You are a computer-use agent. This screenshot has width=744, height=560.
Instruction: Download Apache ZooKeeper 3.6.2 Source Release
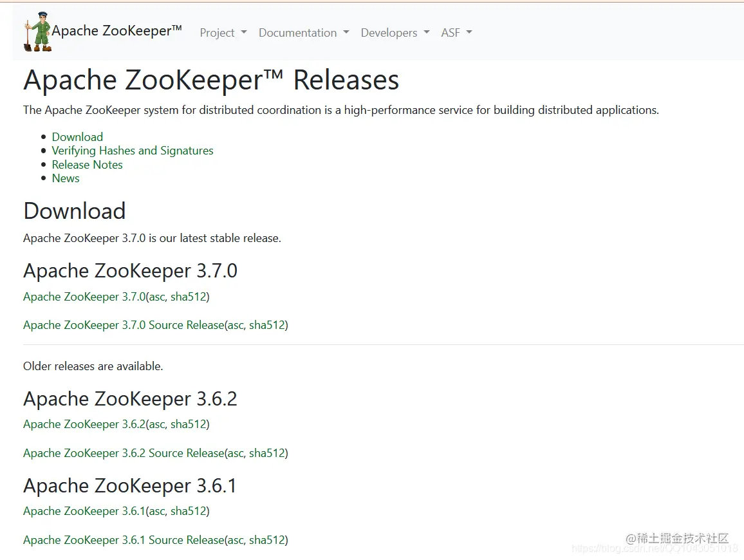(124, 453)
